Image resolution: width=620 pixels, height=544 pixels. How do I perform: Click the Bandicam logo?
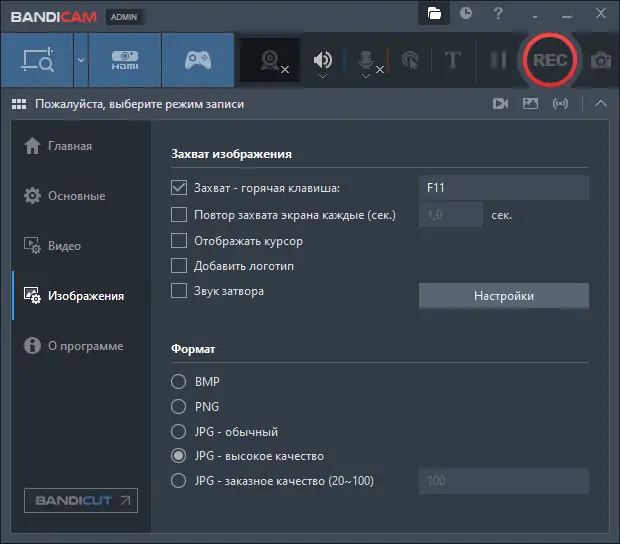click(x=54, y=17)
